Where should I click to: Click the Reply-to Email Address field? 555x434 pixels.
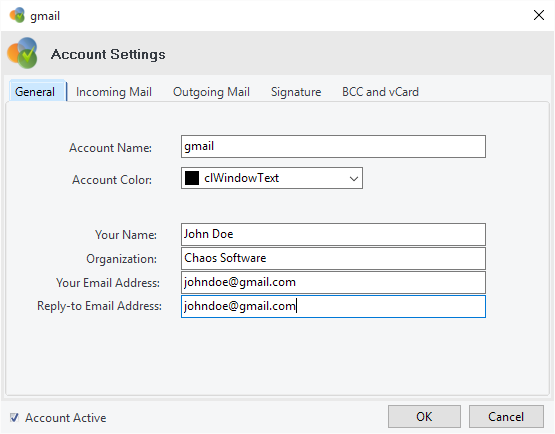[x=333, y=307]
